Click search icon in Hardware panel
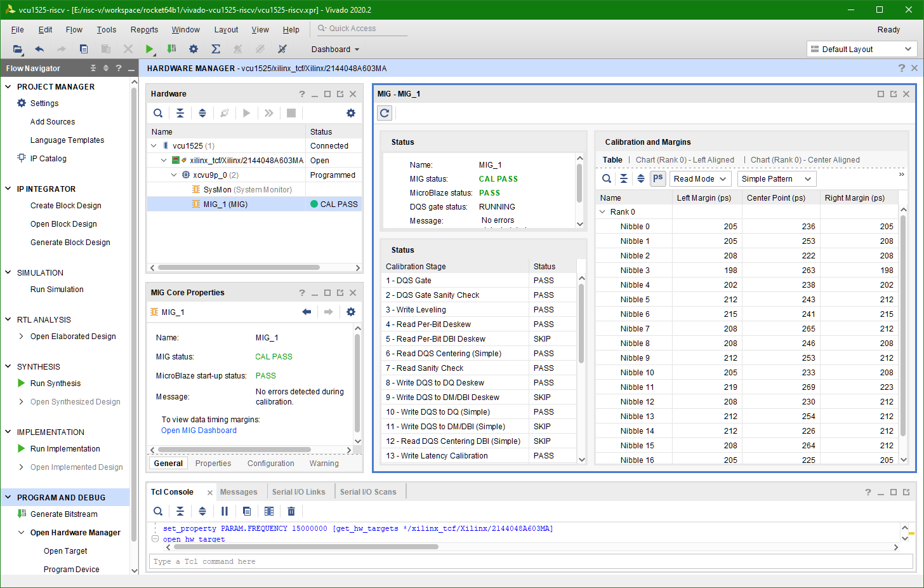The width and height of the screenshot is (924, 588). 158,113
